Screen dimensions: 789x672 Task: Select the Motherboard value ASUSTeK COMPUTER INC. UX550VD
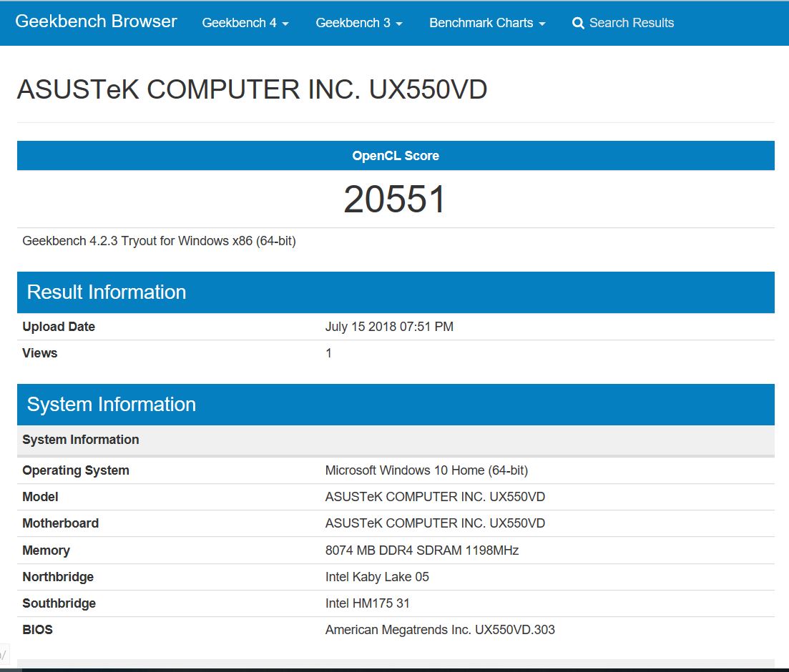[435, 523]
